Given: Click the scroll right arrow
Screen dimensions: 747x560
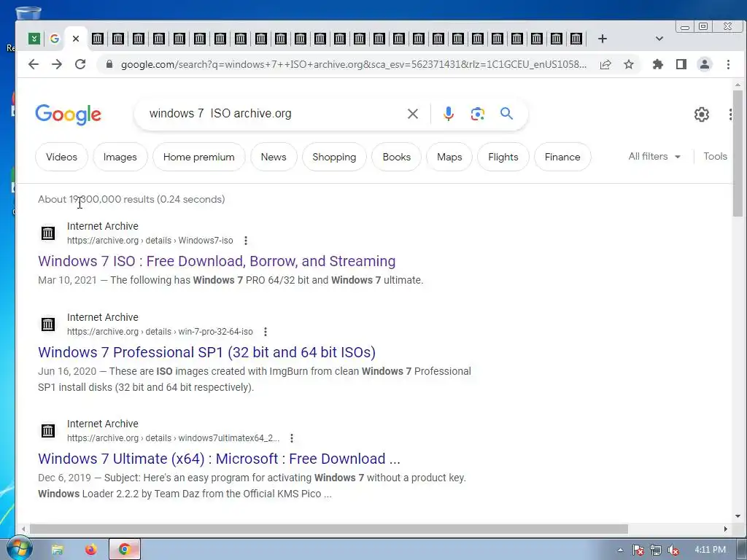Looking at the screenshot, I should point(725,529).
